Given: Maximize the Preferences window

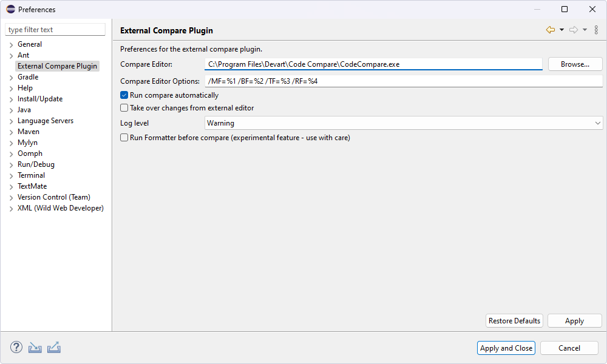Looking at the screenshot, I should coord(565,9).
